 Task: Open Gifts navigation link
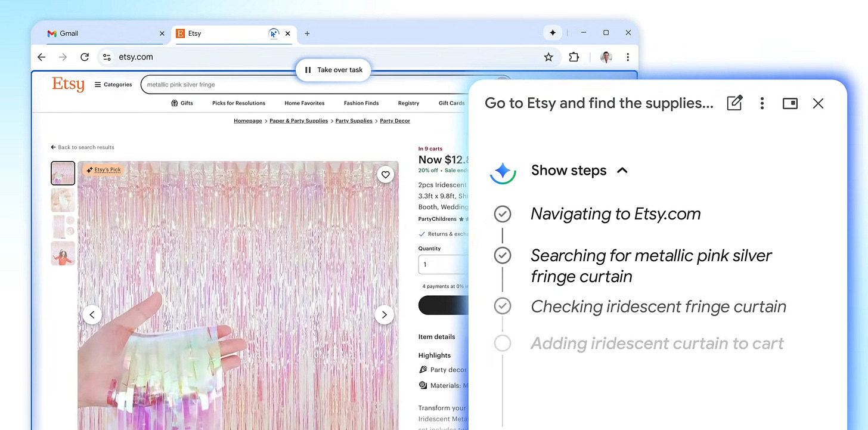click(182, 103)
